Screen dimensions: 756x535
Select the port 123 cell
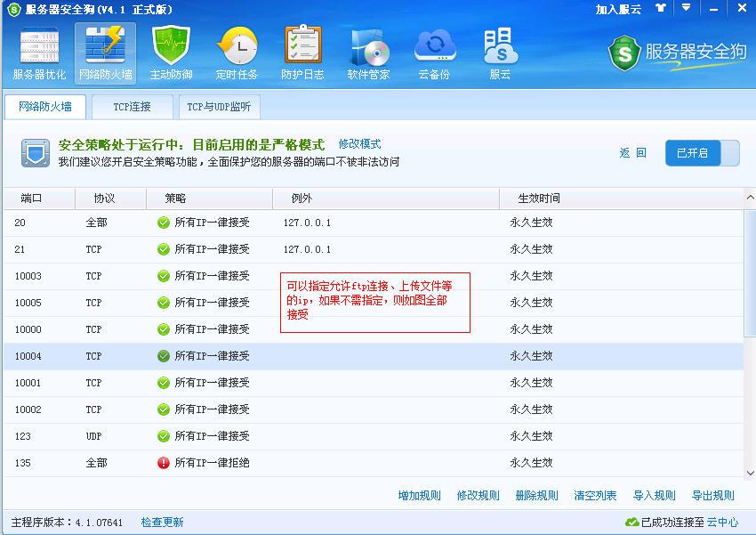22,436
